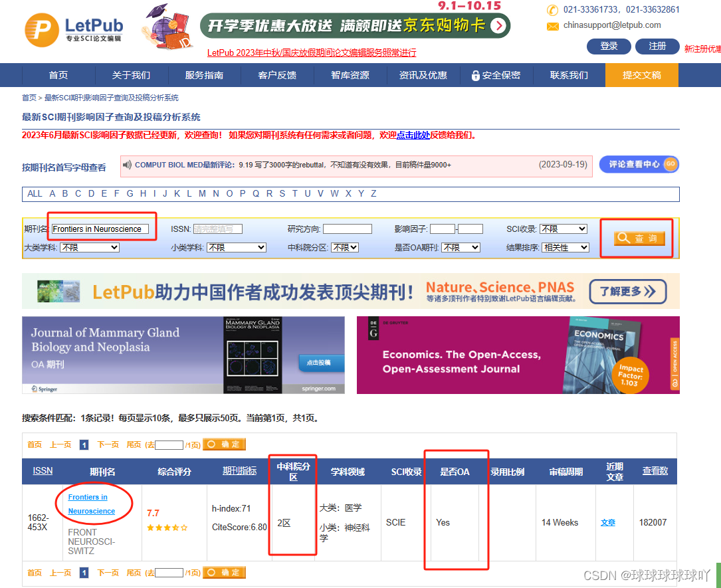Viewport: 721px width, 588px height.
Task: Click the 注册 button
Action: pos(657,46)
